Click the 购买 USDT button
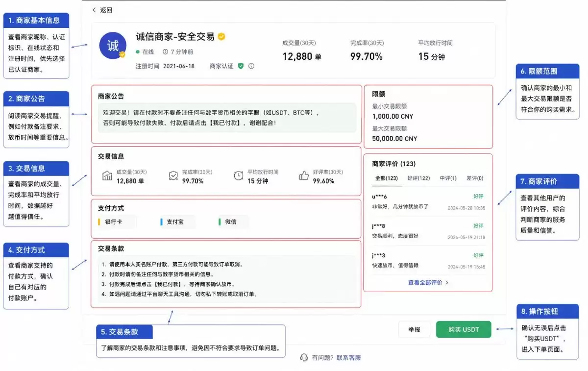Image resolution: width=588 pixels, height=371 pixels. point(464,329)
